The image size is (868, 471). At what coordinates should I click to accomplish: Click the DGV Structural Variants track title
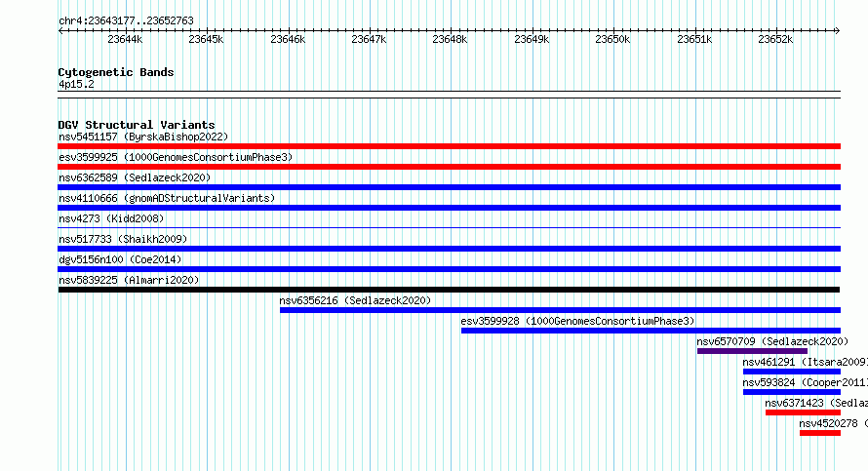pos(137,125)
